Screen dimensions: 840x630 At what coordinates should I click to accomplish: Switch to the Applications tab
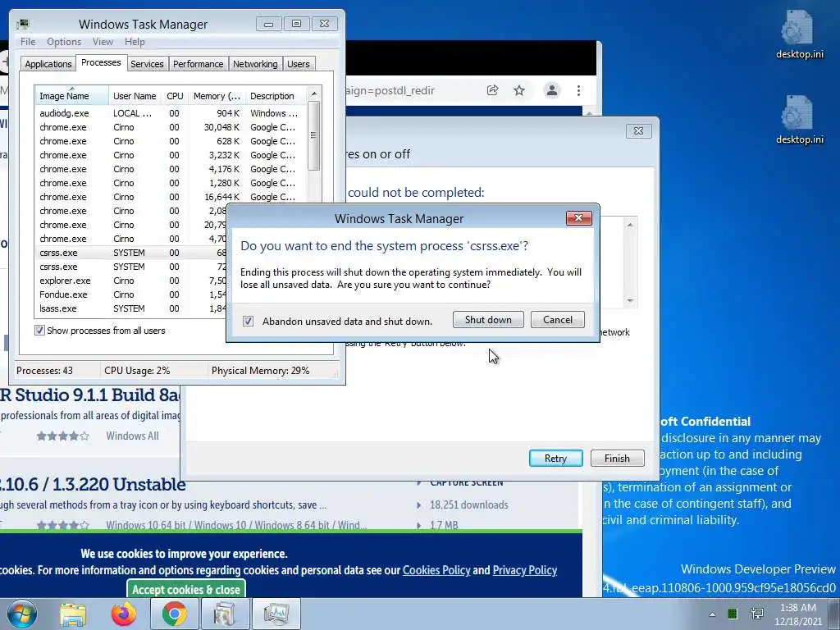(48, 64)
